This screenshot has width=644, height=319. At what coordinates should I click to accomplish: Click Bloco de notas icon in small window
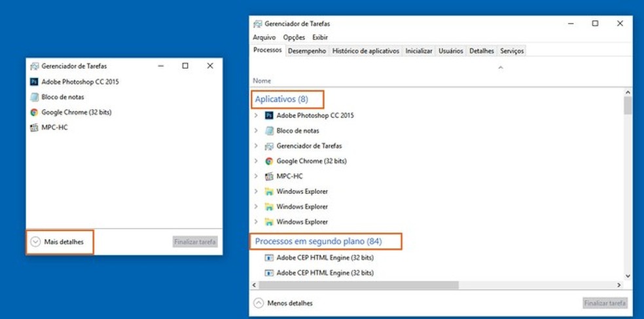[x=34, y=97]
